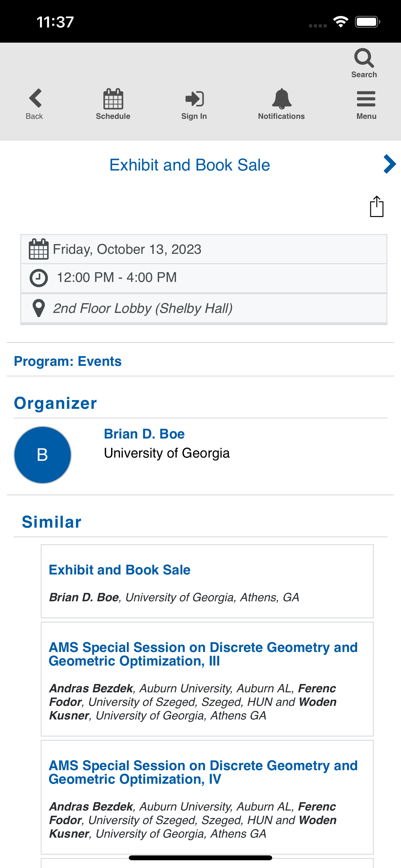Tap the Sign In icon

tap(194, 99)
